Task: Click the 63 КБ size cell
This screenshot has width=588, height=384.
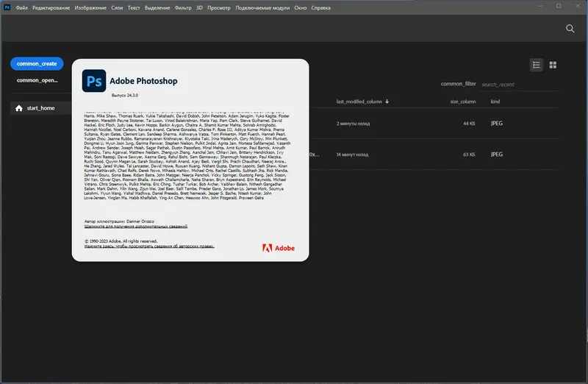Action: pos(469,154)
